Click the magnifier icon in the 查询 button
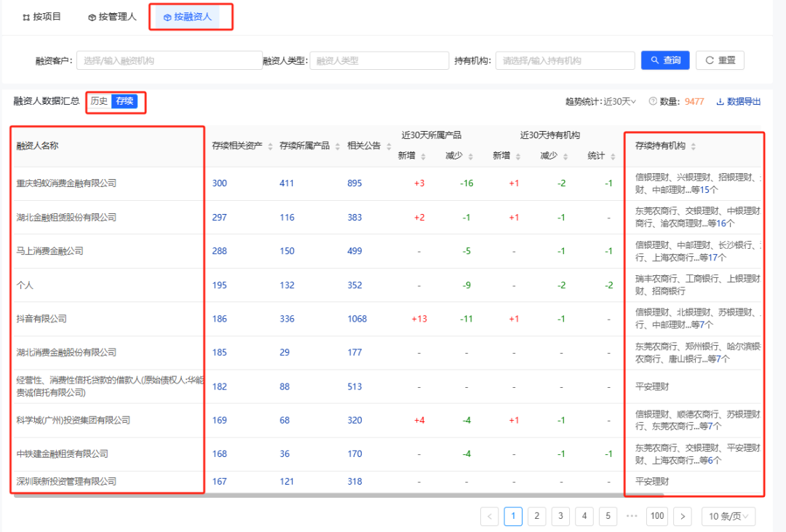 [655, 60]
